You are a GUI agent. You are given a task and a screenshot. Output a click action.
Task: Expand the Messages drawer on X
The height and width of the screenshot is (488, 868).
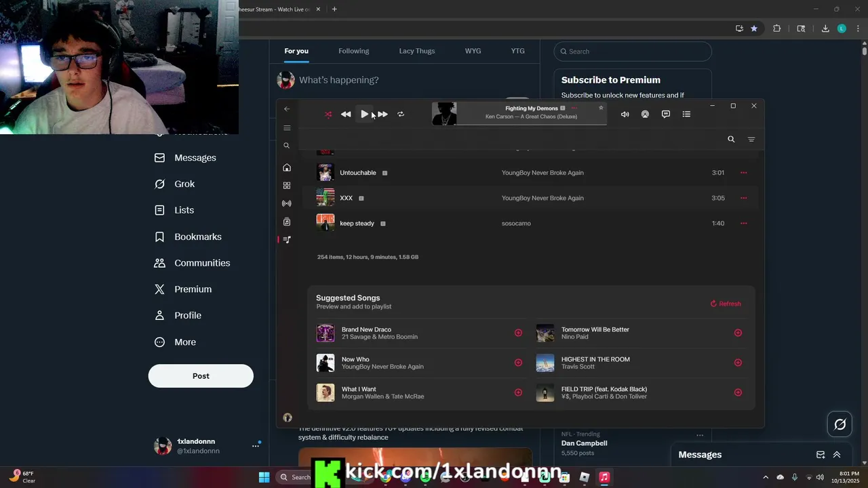coord(837,455)
